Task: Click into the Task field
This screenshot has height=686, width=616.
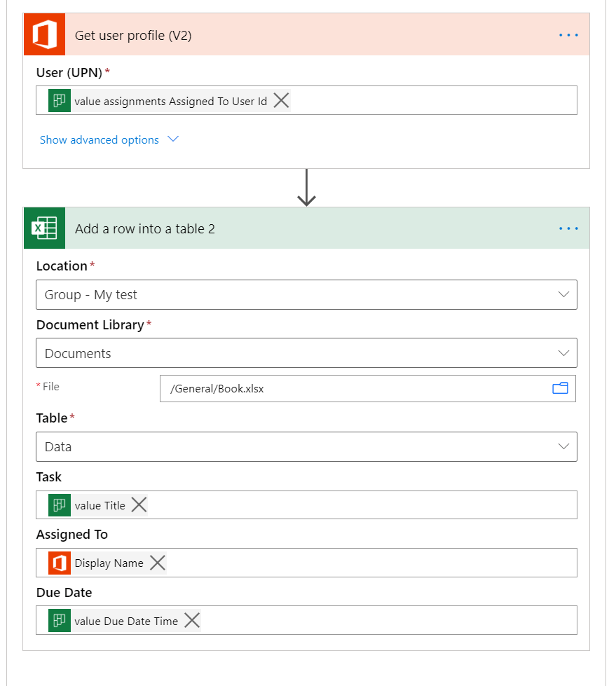Action: click(306, 505)
